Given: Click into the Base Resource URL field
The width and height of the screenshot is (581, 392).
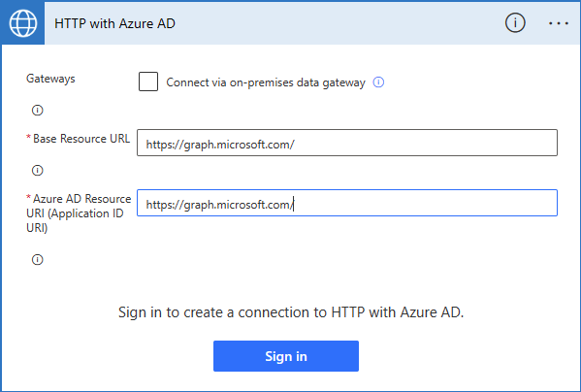Looking at the screenshot, I should (x=347, y=143).
